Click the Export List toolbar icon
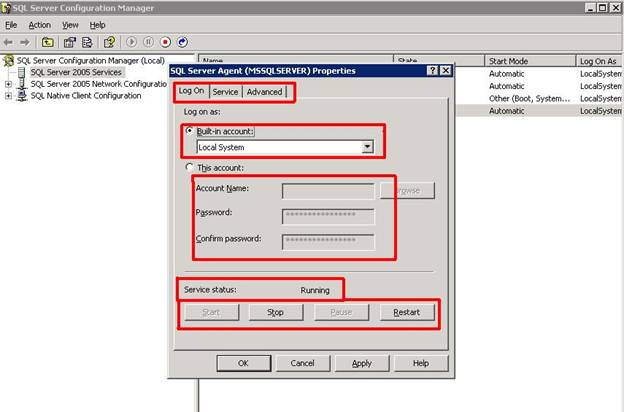The width and height of the screenshot is (624, 412). pyautogui.click(x=87, y=42)
